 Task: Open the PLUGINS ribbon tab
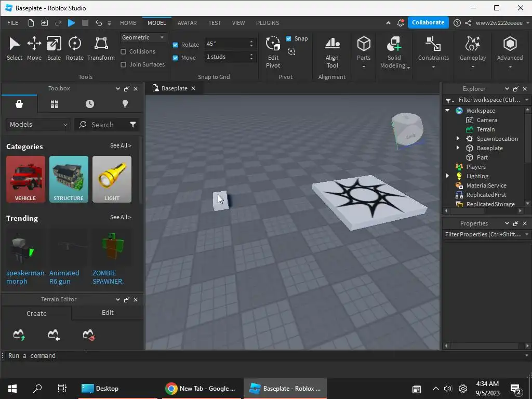pyautogui.click(x=268, y=23)
